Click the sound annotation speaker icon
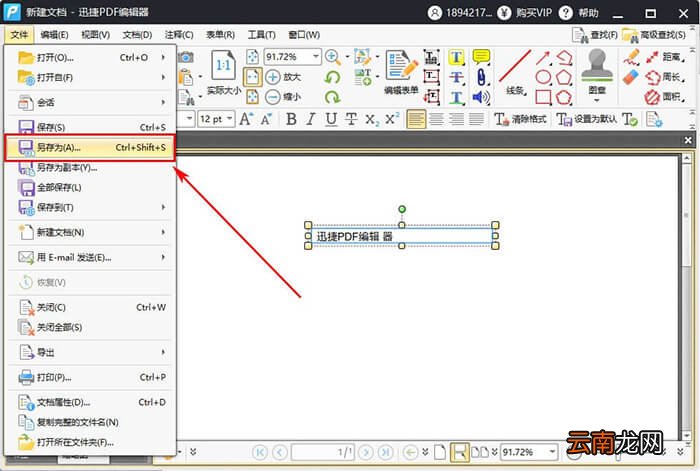 [x=481, y=97]
